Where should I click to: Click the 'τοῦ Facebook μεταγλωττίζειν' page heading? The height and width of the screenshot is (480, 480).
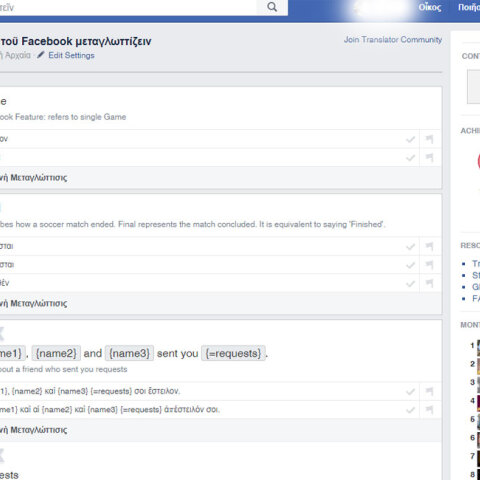point(76,41)
